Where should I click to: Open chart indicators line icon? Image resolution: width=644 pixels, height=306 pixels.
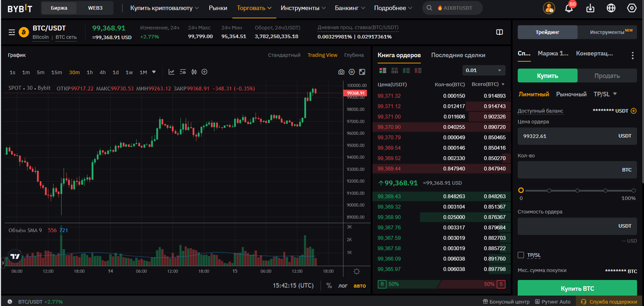coord(171,72)
